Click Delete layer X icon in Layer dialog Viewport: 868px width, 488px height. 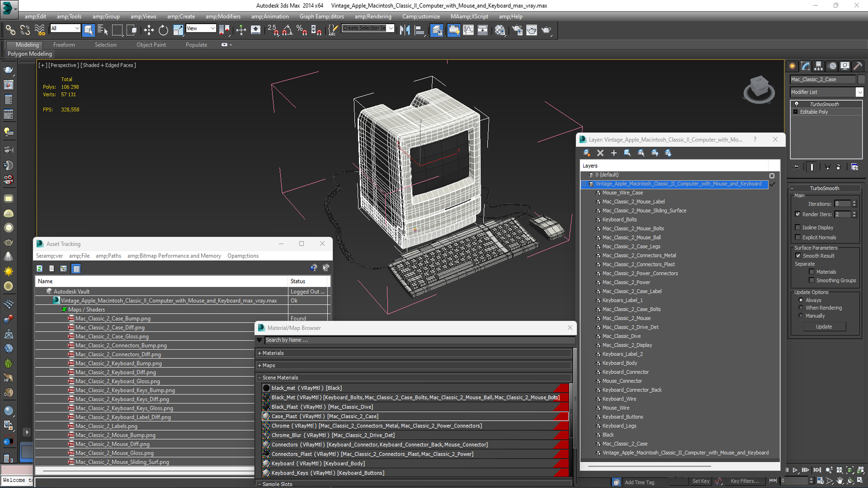coord(600,153)
